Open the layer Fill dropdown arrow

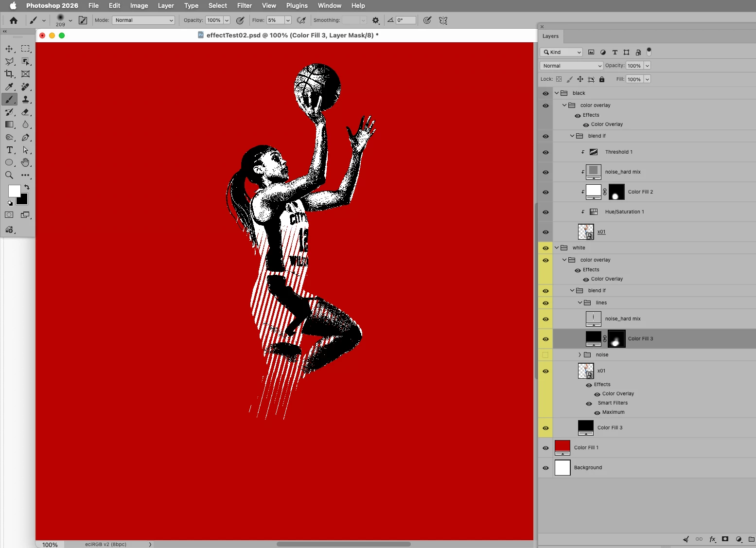[x=647, y=79]
